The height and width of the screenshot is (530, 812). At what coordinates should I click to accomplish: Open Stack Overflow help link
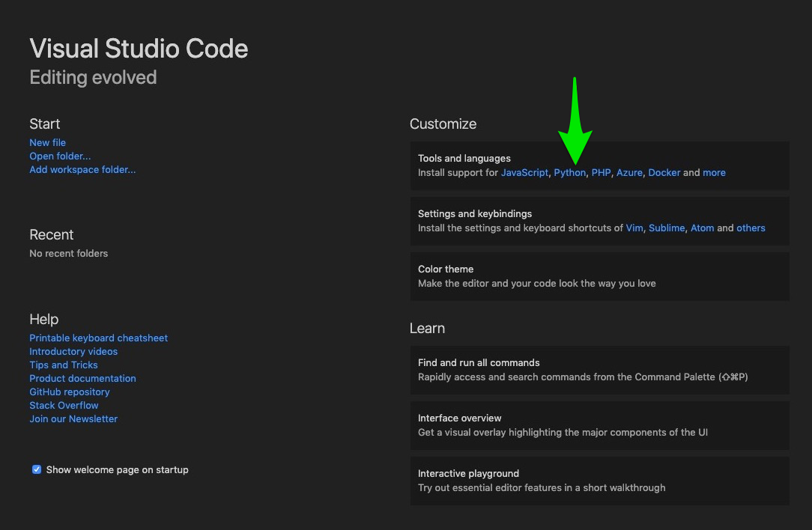[64, 405]
